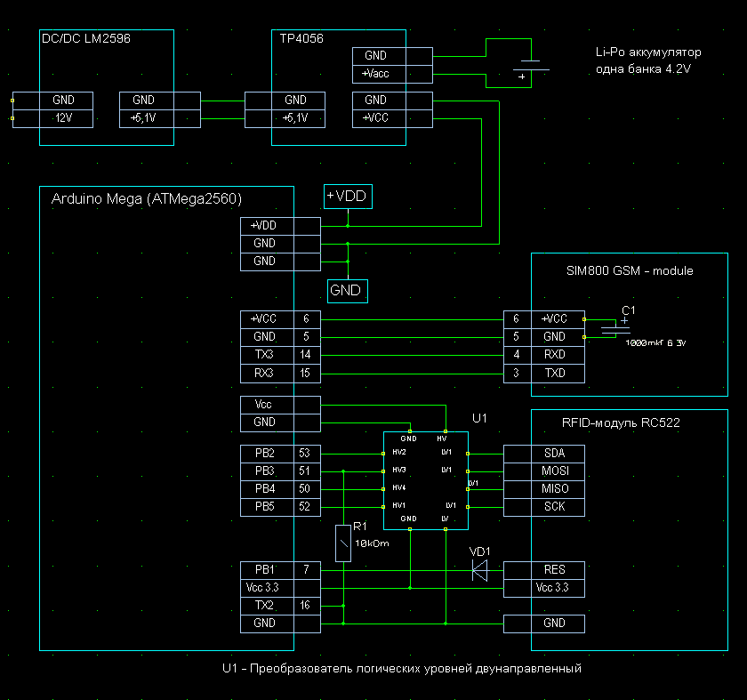Click the U1 description caption at bottom
Screen dimensions: 747x700
(x=401, y=668)
